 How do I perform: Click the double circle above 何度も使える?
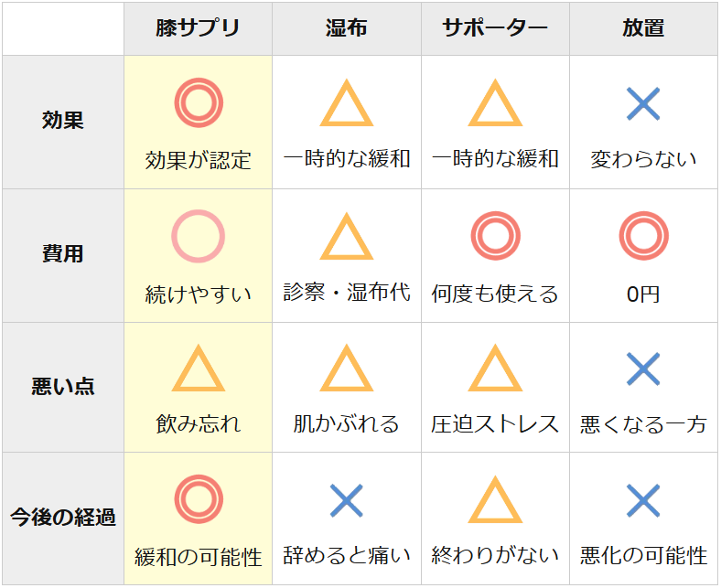[495, 236]
